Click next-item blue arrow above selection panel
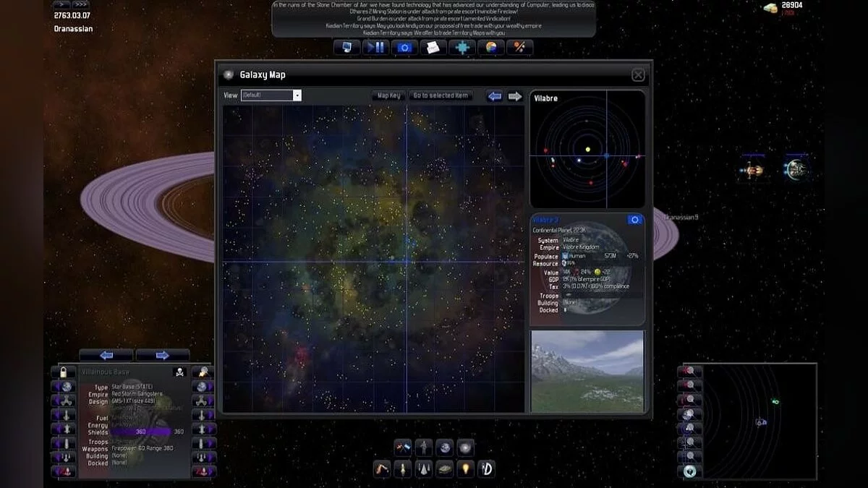The height and width of the screenshot is (488, 868). point(163,355)
